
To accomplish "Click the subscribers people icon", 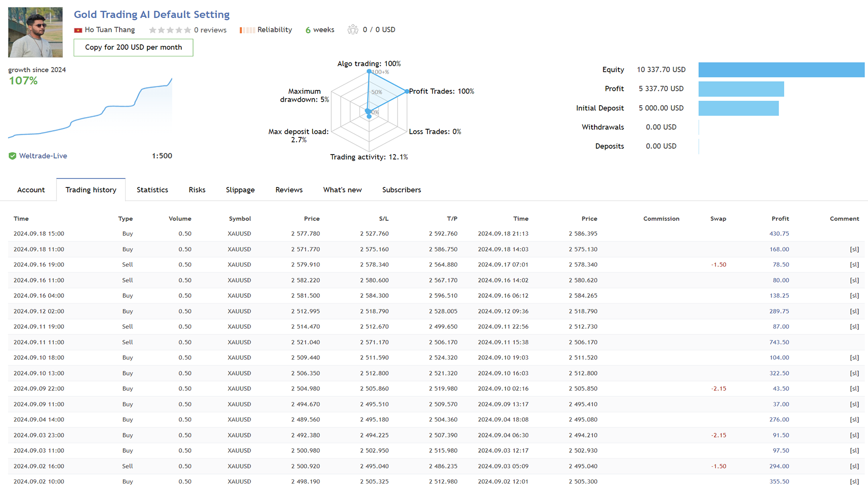I will 353,30.
